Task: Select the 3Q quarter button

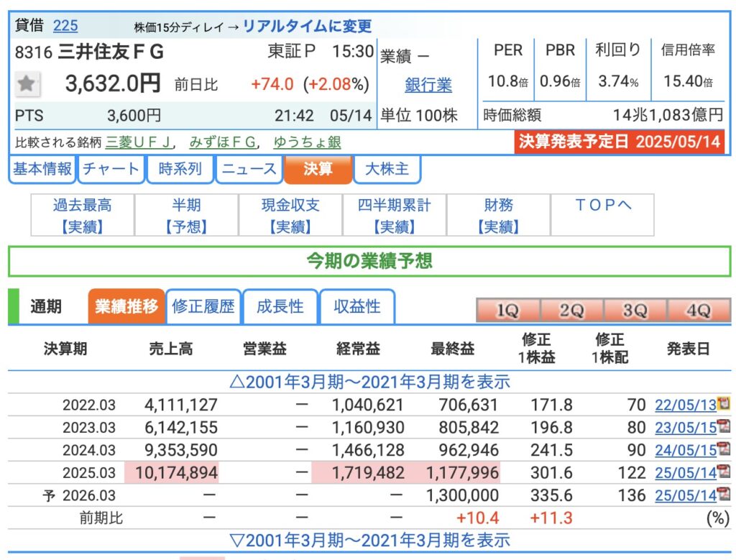Action: tap(635, 311)
